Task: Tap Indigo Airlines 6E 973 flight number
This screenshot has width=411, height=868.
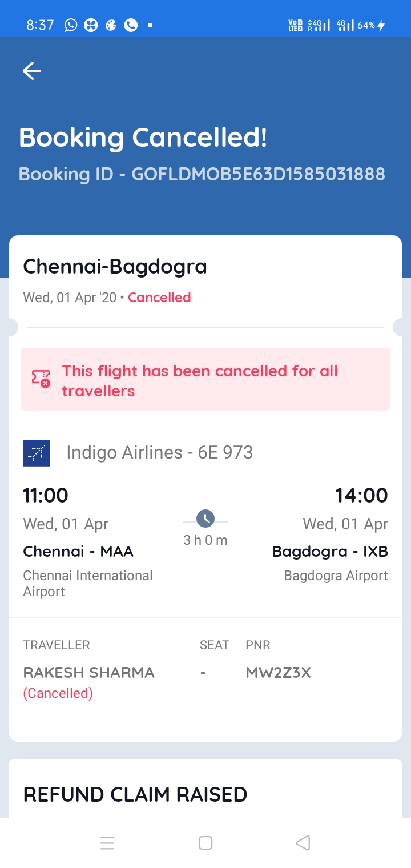Action: (160, 453)
